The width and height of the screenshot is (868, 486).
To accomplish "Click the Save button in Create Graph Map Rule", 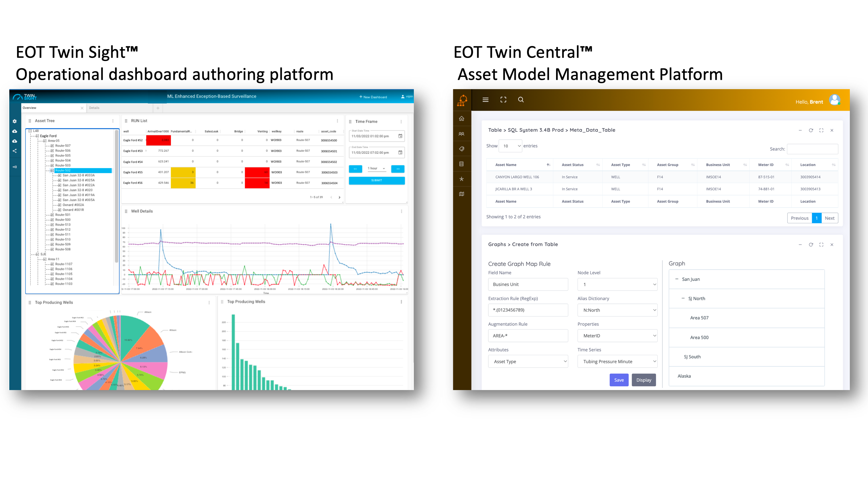I will pyautogui.click(x=619, y=380).
